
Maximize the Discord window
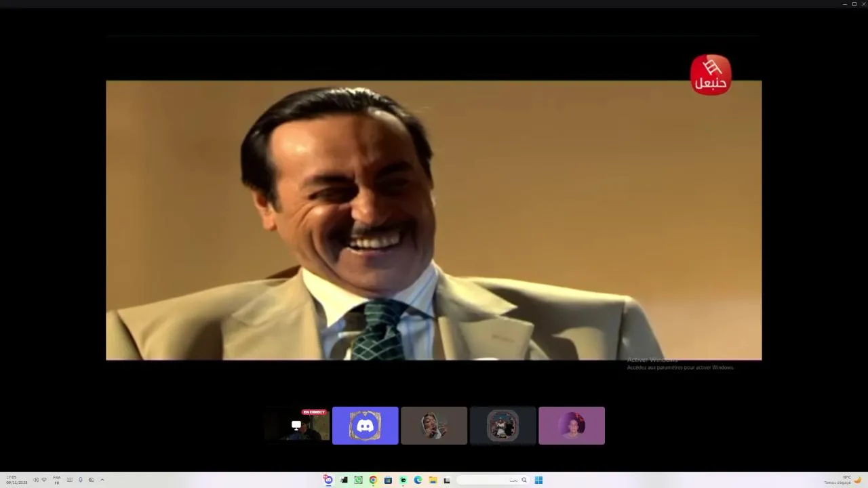854,4
